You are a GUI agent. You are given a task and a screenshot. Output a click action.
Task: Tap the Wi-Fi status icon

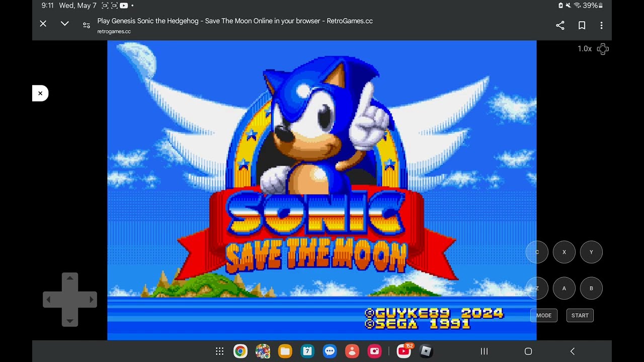(x=577, y=6)
